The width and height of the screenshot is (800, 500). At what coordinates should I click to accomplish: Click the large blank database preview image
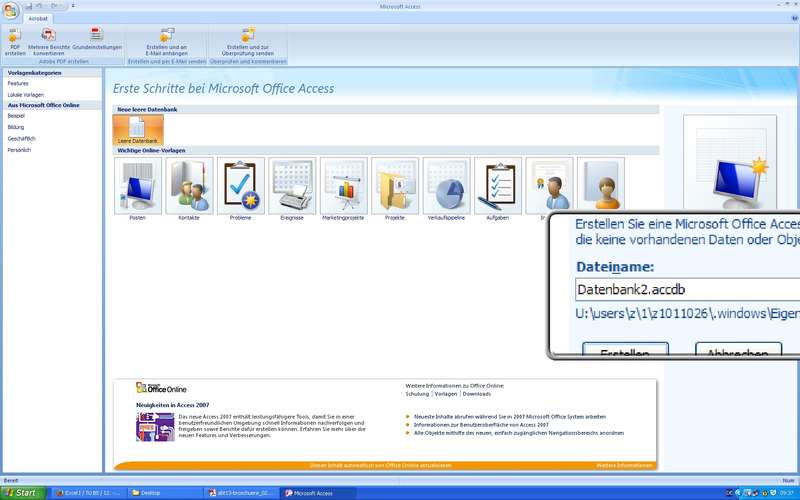point(730,162)
